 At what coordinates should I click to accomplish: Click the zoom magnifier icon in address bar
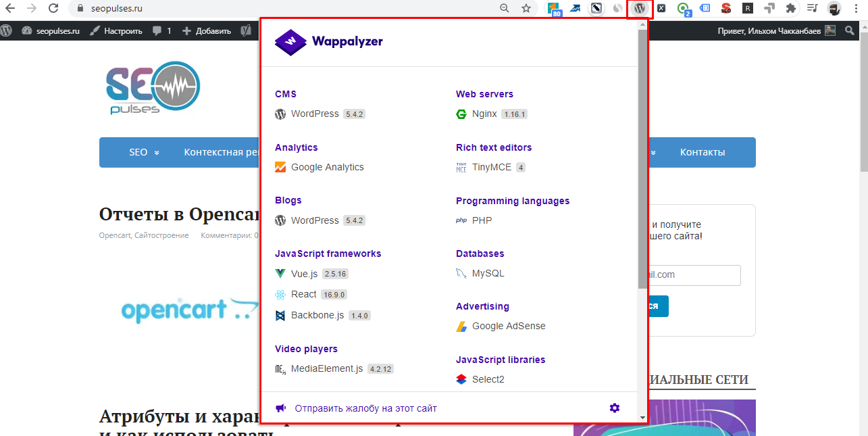(504, 9)
